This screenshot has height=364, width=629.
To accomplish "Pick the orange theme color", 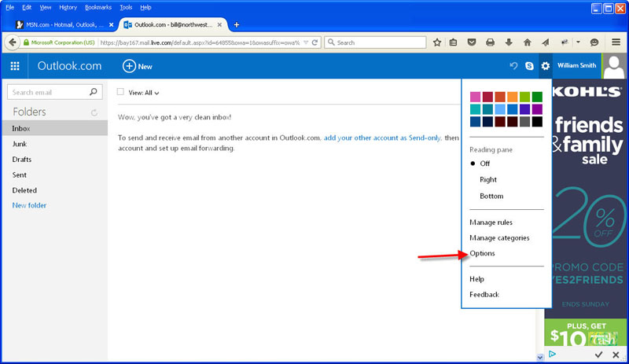I will (x=513, y=97).
